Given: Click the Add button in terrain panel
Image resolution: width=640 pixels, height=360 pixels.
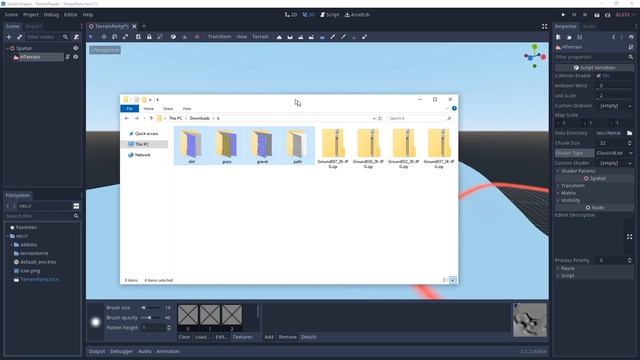Looking at the screenshot, I should (269, 337).
